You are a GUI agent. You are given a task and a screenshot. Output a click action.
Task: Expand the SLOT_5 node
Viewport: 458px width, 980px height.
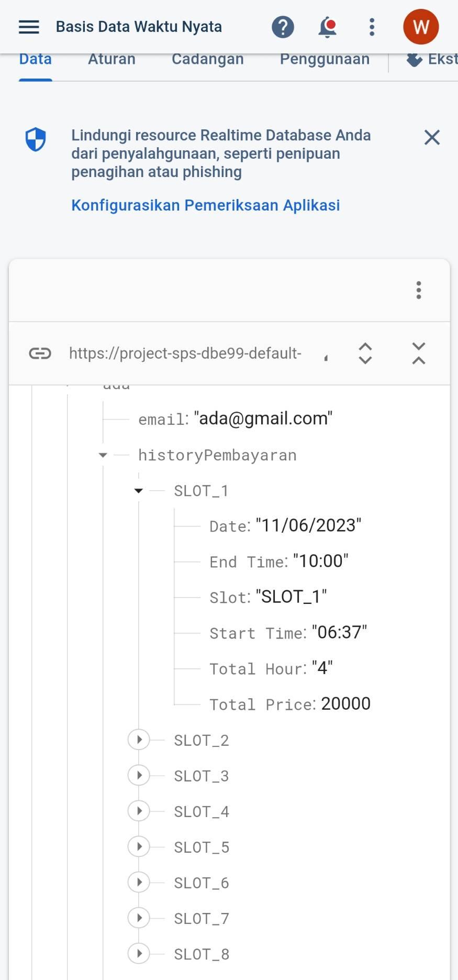pyautogui.click(x=139, y=846)
